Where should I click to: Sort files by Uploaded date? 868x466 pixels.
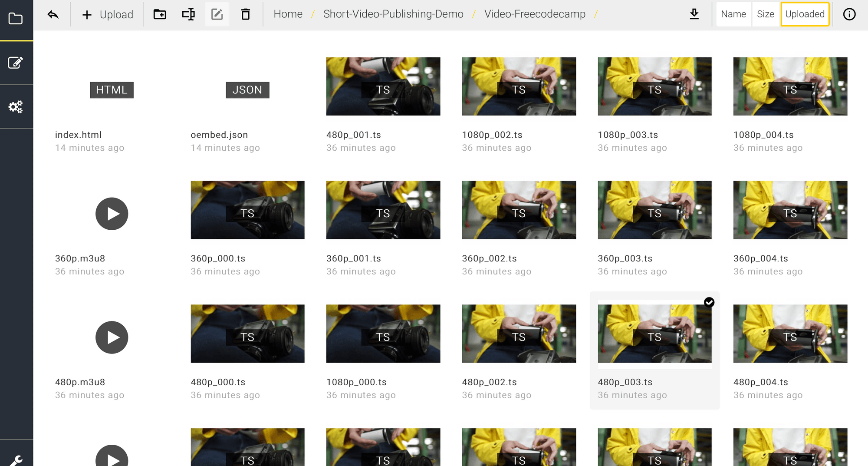coord(805,14)
